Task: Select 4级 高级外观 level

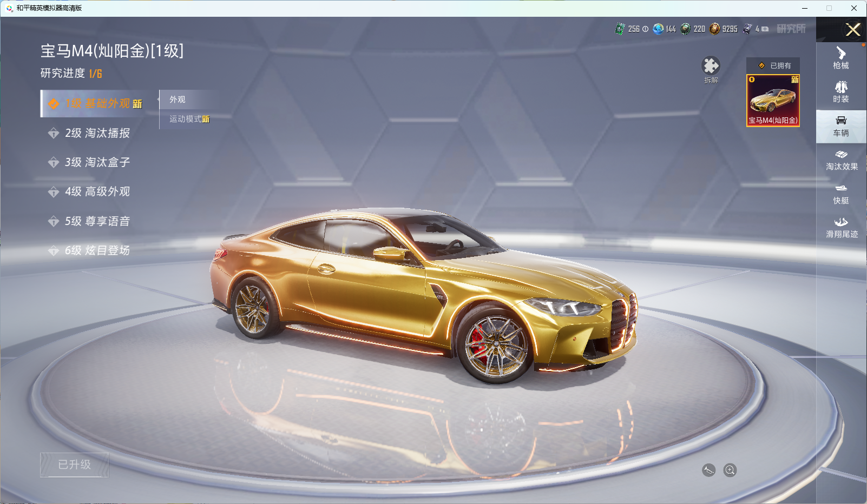Action: pyautogui.click(x=97, y=191)
